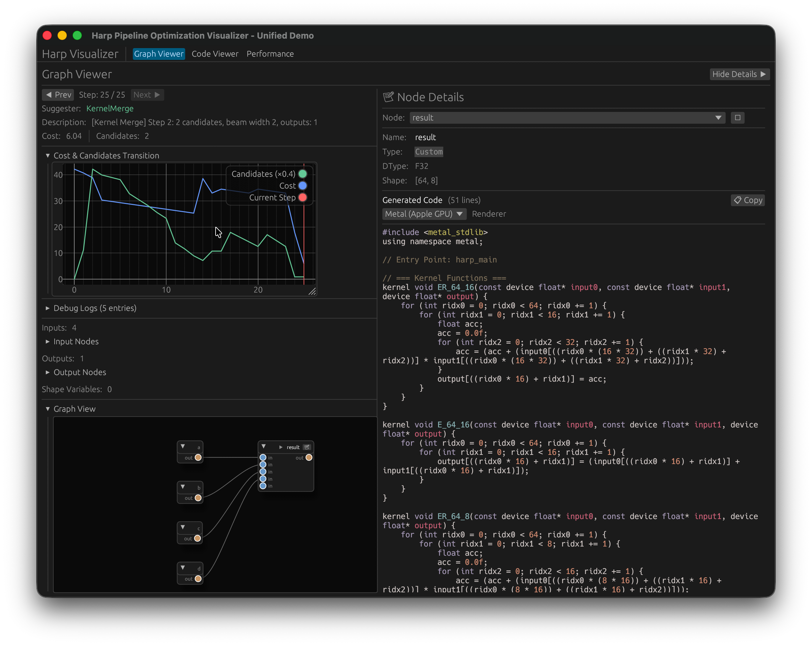This screenshot has width=812, height=646.
Task: Open the Metal (Apple GPU) renderer dropdown
Action: (424, 214)
